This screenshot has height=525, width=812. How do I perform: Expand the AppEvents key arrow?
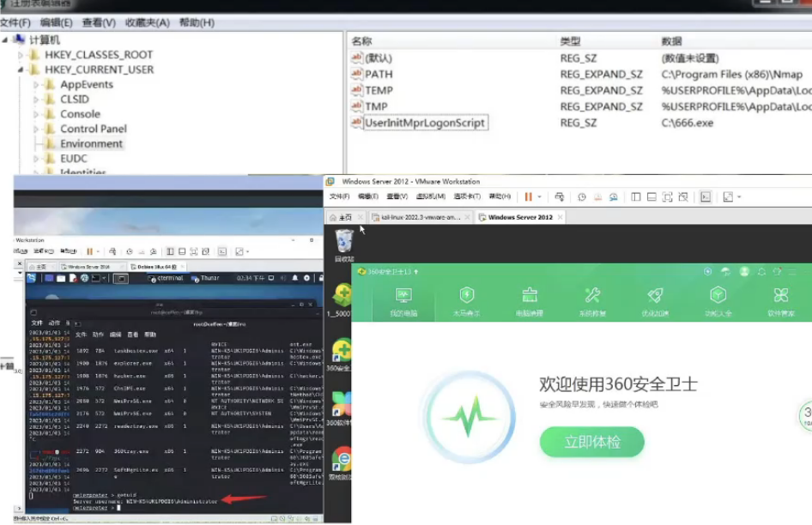click(x=36, y=84)
